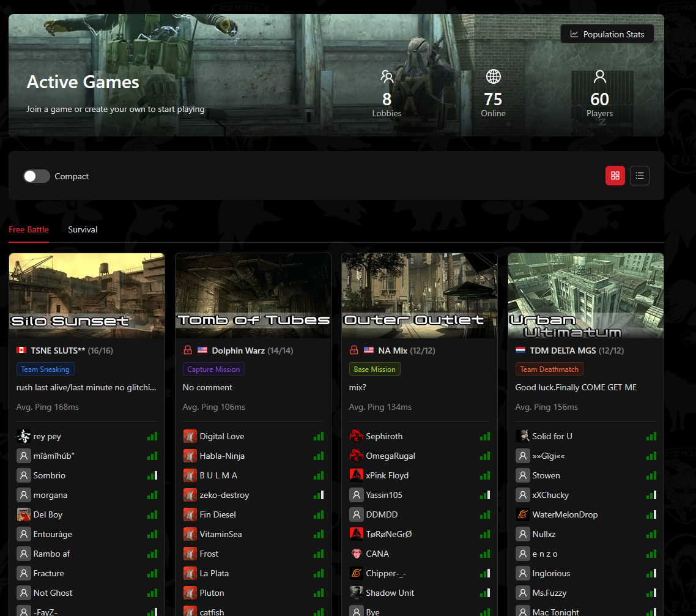Screen dimensions: 696x616
Task: Click the TSNE SLUTS** lobby title
Action: click(x=57, y=351)
